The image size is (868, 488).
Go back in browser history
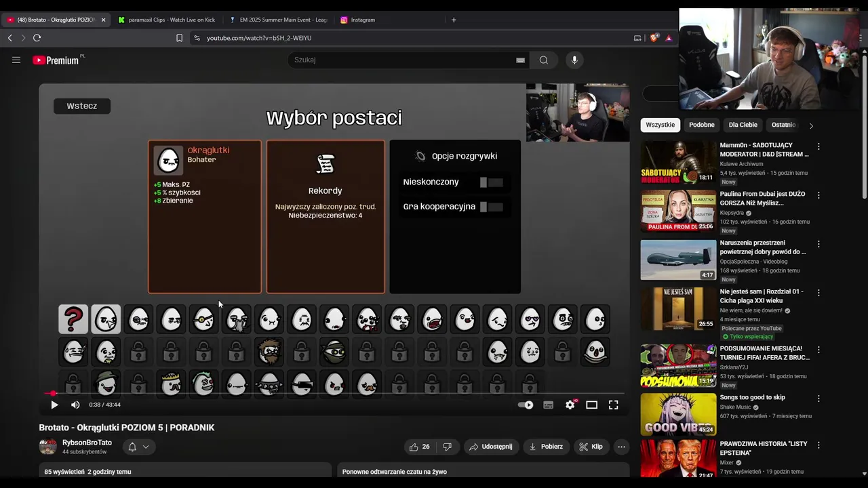10,38
